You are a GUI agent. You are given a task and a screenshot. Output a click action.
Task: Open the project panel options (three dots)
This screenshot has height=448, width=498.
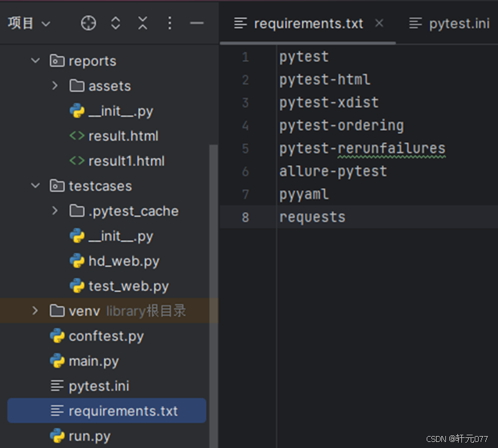169,23
